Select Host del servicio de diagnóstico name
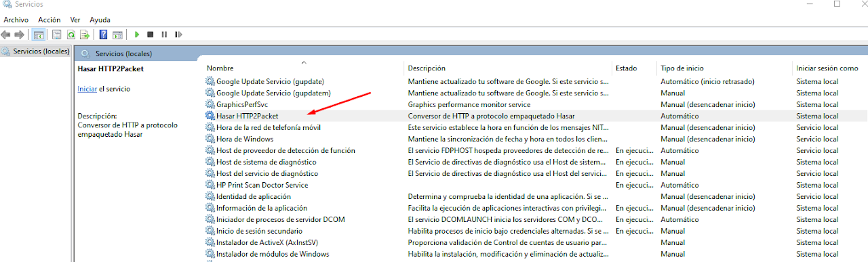 [267, 173]
